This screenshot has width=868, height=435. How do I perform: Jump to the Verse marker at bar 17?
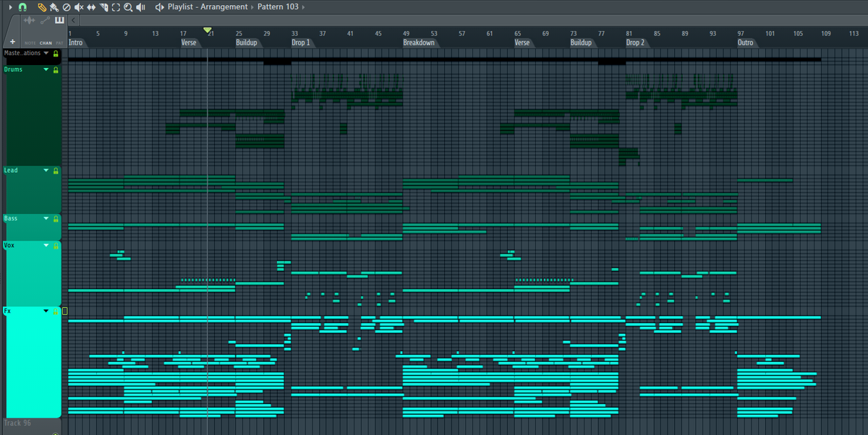click(189, 43)
